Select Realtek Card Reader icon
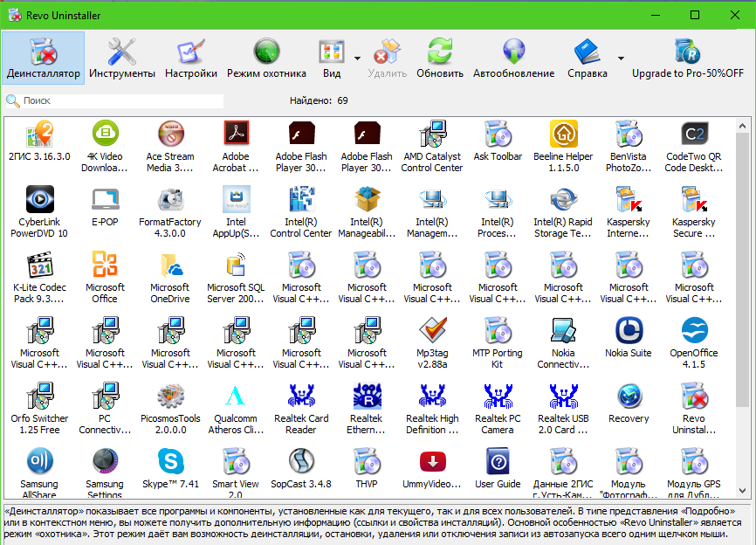The image size is (756, 545). pos(301,396)
